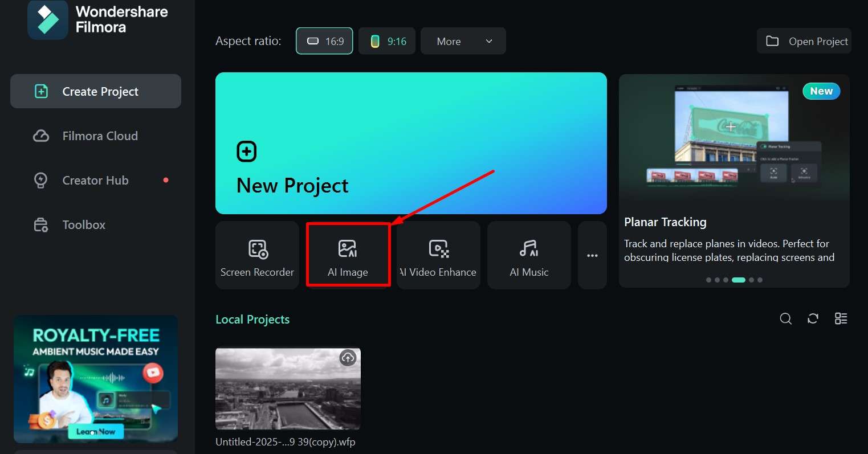Click the Local Projects heading
Screen dimensions: 868x454
252,320
